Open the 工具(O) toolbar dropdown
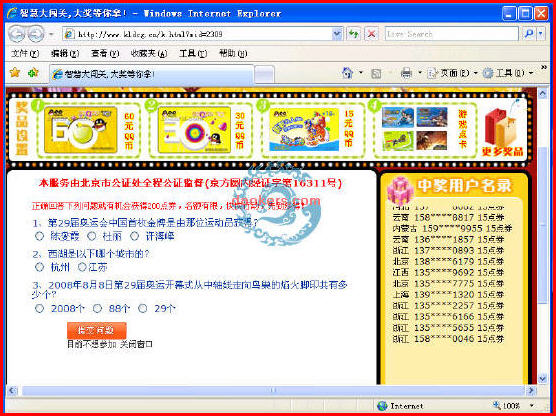The height and width of the screenshot is (416, 556). (508, 73)
